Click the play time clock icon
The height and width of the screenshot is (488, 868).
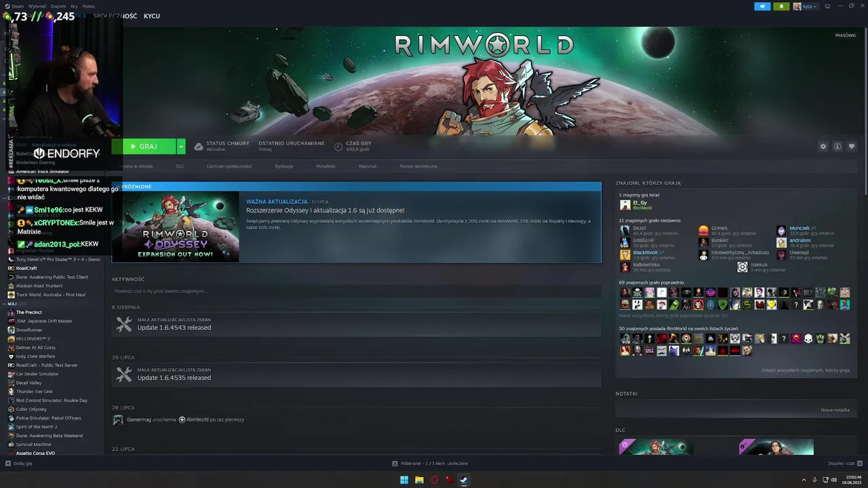coord(338,146)
